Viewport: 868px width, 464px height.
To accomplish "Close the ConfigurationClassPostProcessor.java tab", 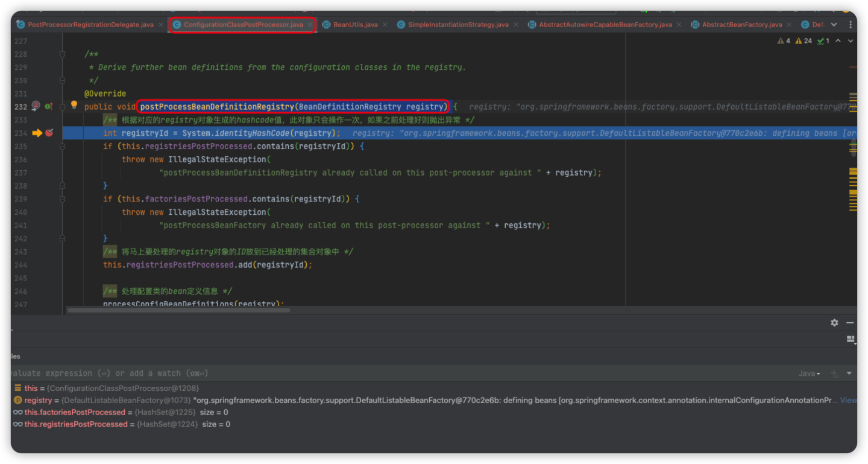I will click(310, 25).
